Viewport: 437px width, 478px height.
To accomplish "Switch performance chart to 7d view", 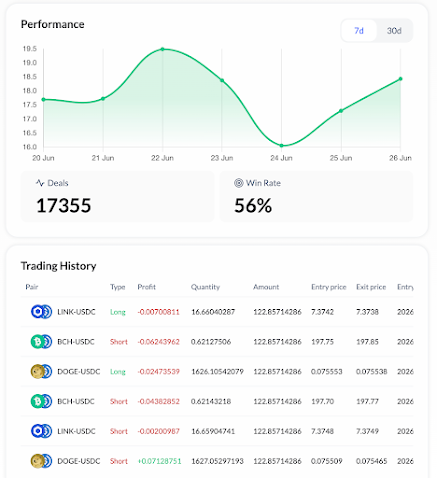I will [359, 31].
